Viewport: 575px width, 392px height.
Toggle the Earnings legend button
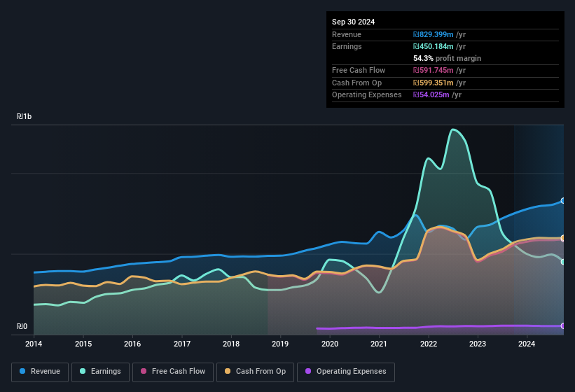[x=100, y=372]
